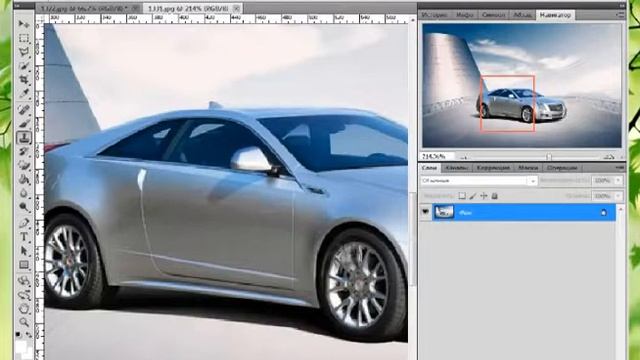The width and height of the screenshot is (640, 360).
Task: Click the foreground color swatch
Action: point(20,347)
